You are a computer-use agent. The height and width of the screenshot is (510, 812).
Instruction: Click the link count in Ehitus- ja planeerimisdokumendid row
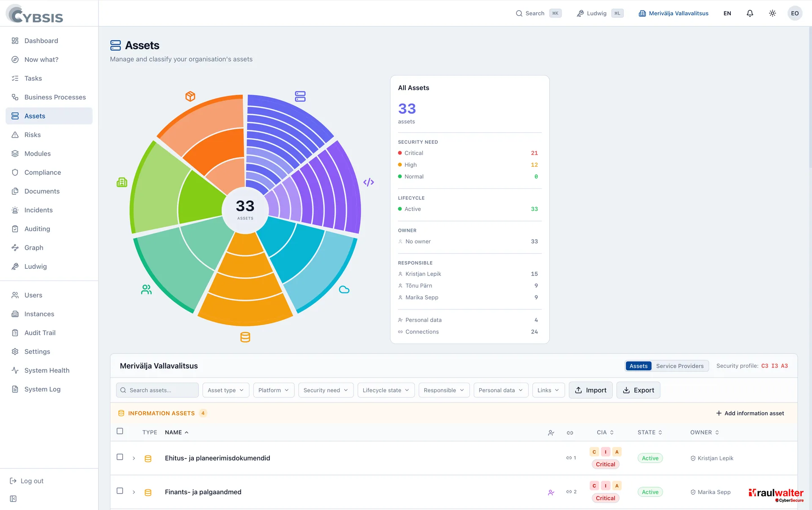tap(571, 458)
